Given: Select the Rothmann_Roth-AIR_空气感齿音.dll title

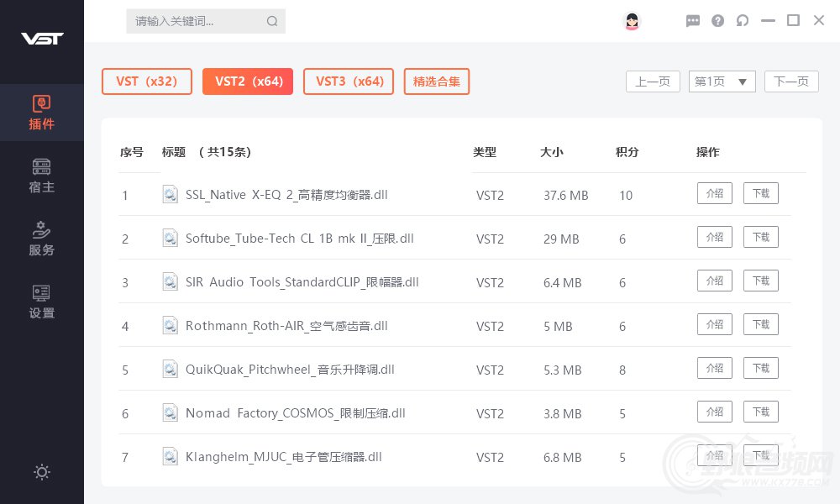Looking at the screenshot, I should click(286, 326).
